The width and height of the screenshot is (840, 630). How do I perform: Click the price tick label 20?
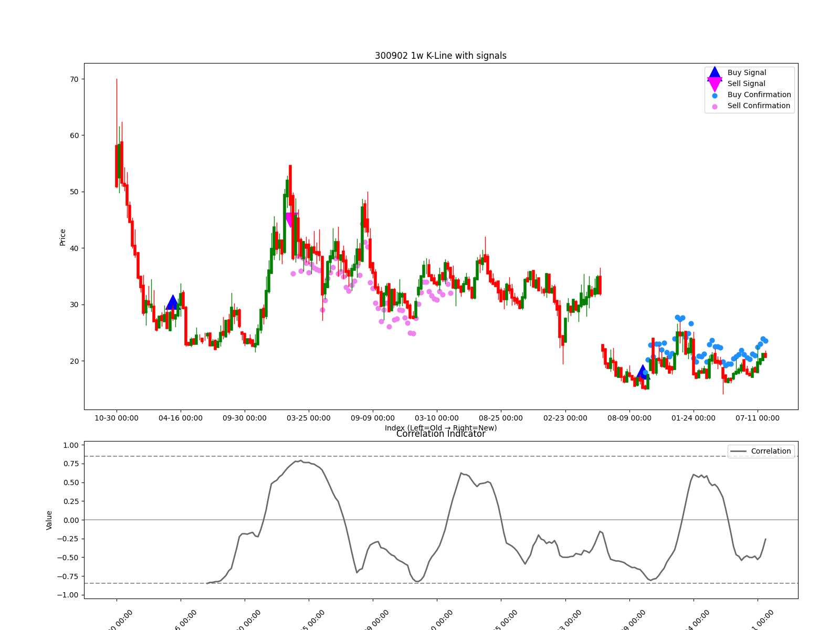tap(74, 361)
